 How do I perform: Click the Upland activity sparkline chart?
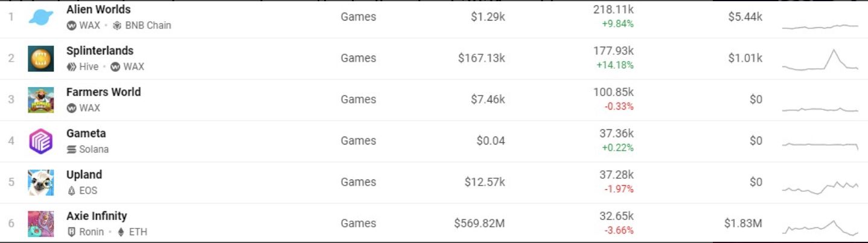(x=820, y=187)
